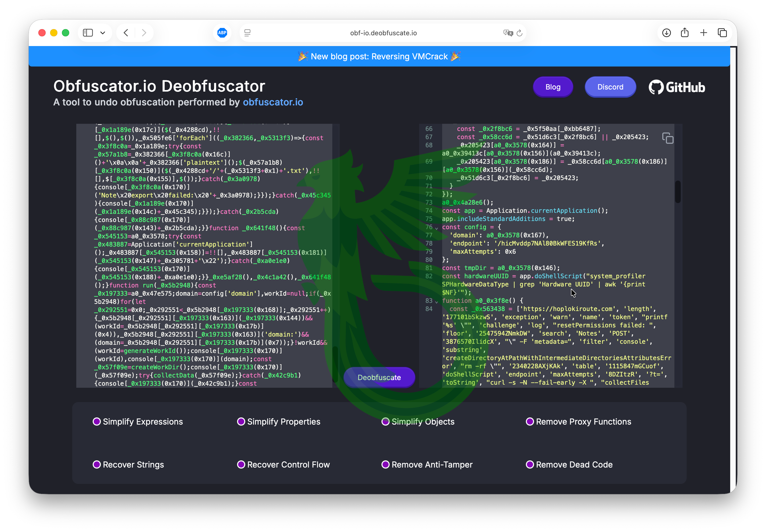Open the GitHub logo link
The height and width of the screenshot is (532, 766).
pyautogui.click(x=677, y=87)
